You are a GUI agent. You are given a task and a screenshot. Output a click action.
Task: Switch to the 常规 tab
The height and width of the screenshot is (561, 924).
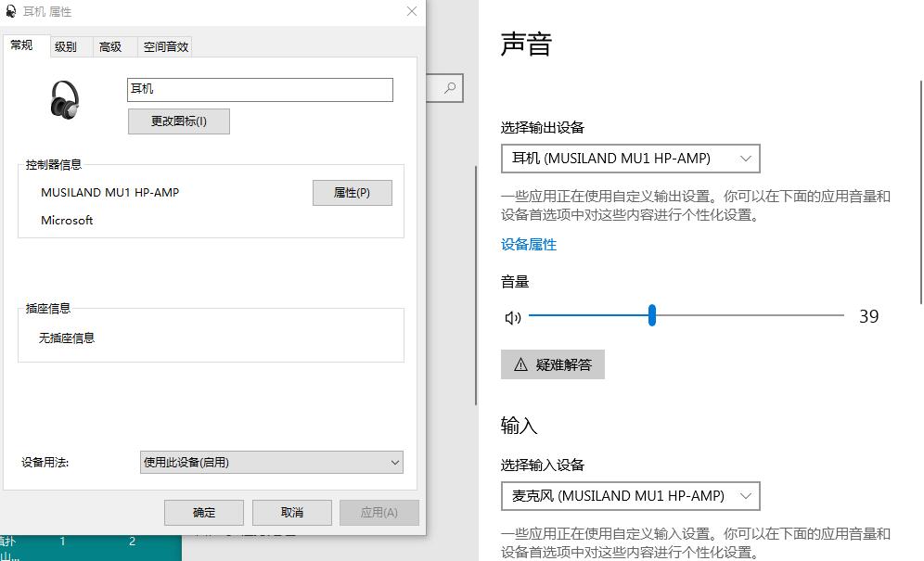point(21,45)
